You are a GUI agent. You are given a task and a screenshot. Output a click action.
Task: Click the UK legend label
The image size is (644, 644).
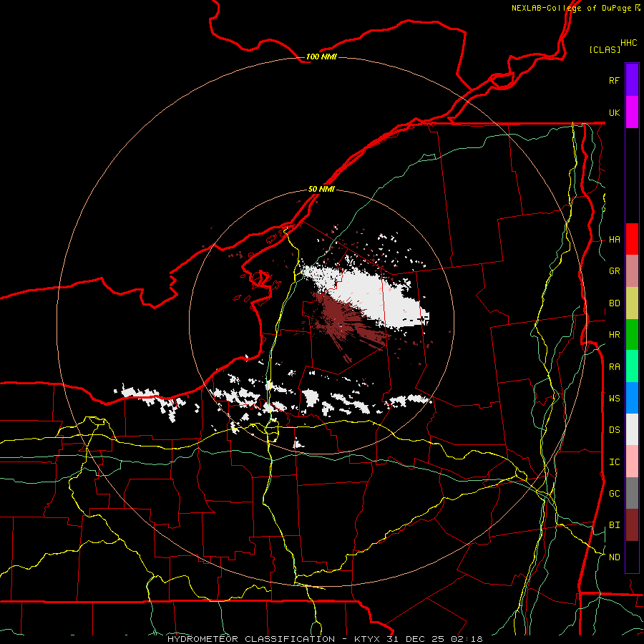click(x=614, y=112)
